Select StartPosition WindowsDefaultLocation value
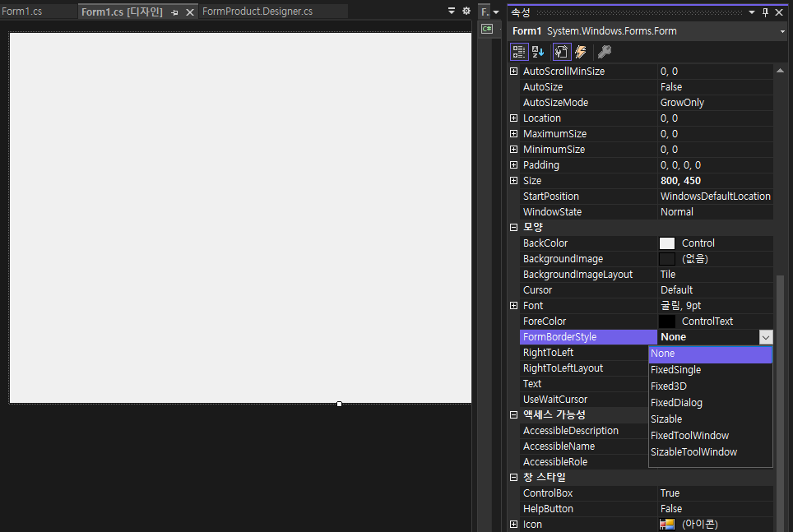The width and height of the screenshot is (793, 532). pos(715,197)
